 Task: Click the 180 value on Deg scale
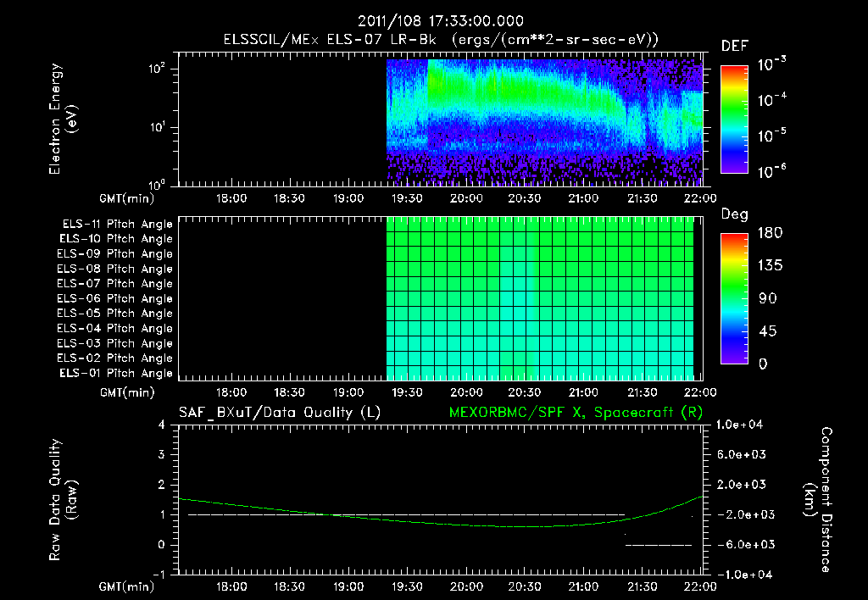(770, 233)
